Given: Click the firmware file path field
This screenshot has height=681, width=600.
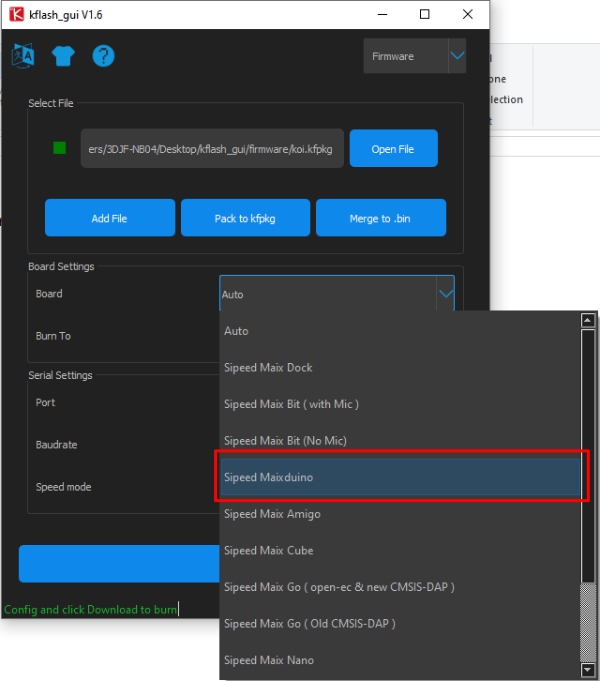Looking at the screenshot, I should [212, 148].
